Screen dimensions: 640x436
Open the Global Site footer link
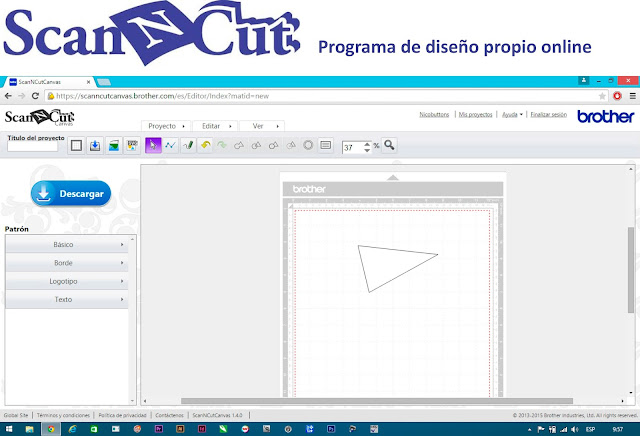click(x=16, y=415)
